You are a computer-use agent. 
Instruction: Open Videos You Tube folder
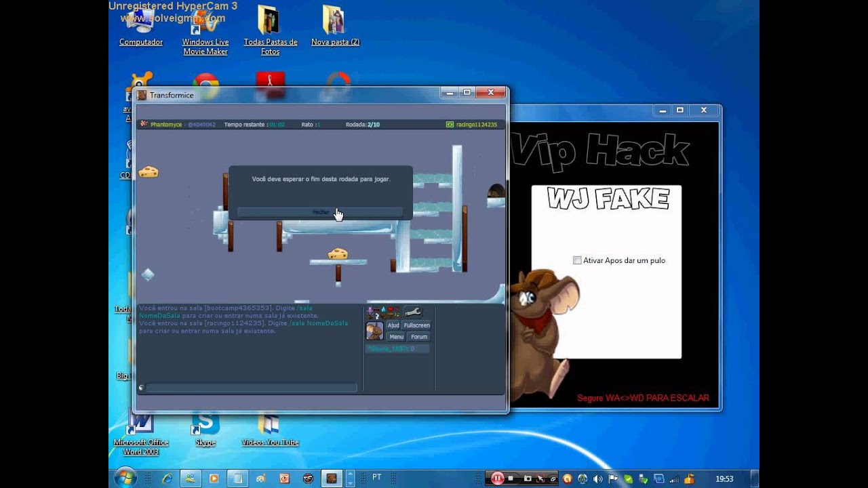point(270,430)
